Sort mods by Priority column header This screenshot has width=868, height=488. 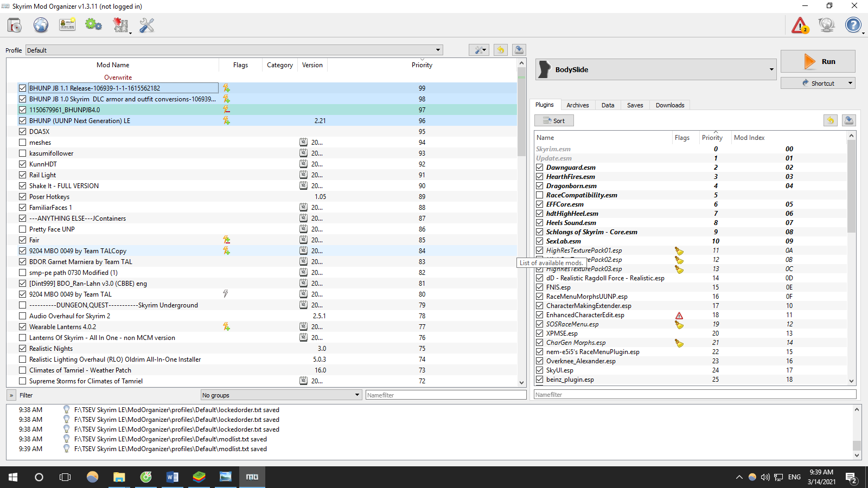pos(422,65)
